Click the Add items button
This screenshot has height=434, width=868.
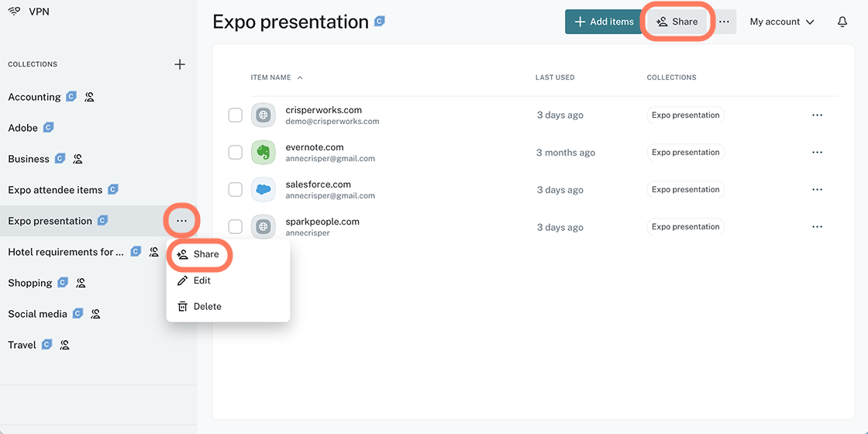tap(604, 22)
